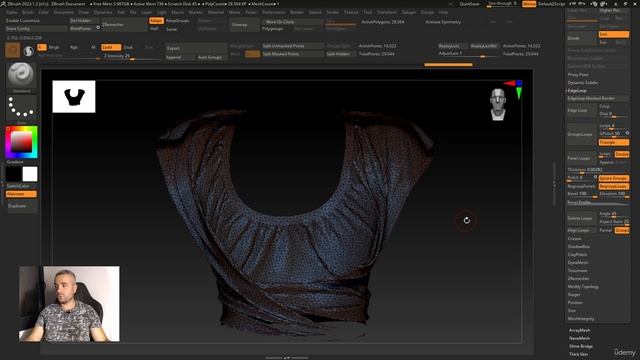This screenshot has height=360, width=640.
Task: Expand the ArrayMesh palette section
Action: click(580, 330)
